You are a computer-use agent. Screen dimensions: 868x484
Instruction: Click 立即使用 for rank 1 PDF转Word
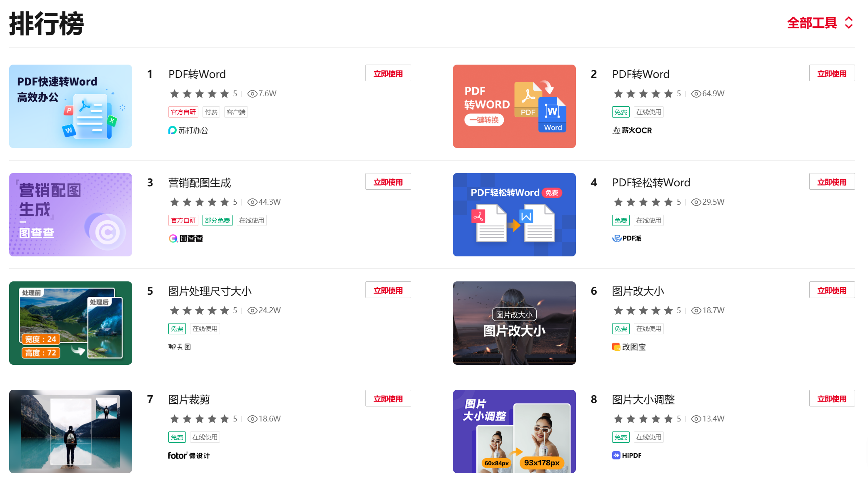pyautogui.click(x=388, y=73)
